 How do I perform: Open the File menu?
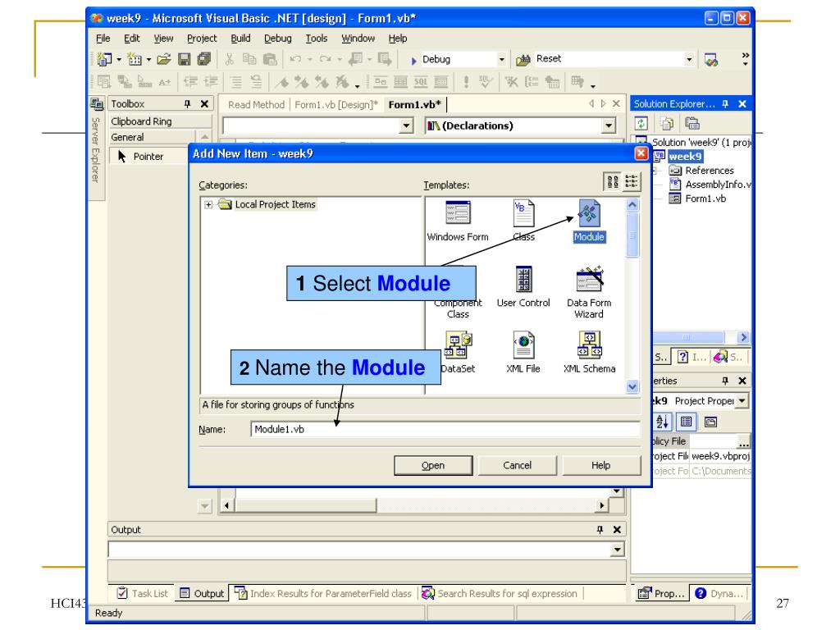[x=103, y=39]
